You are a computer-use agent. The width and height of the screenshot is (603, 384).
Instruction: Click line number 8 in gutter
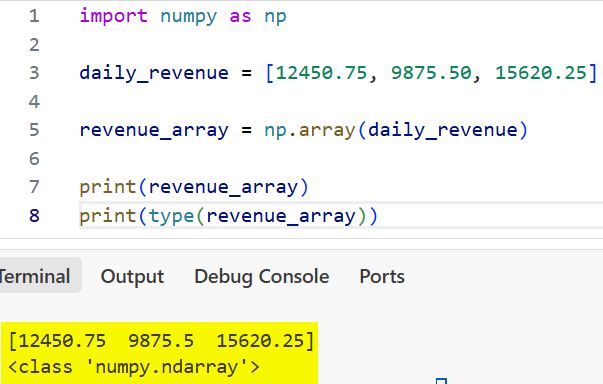point(34,215)
